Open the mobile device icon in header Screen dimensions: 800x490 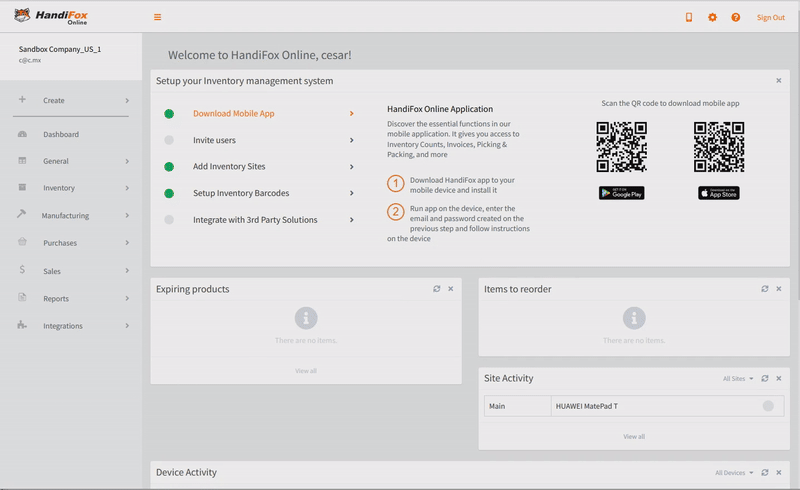click(x=689, y=17)
